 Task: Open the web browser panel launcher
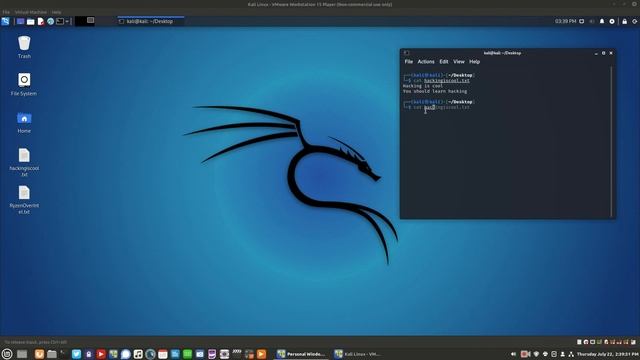pos(50,21)
